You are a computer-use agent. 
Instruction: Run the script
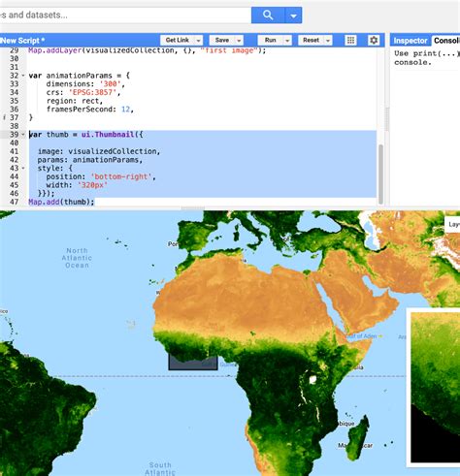[x=271, y=40]
